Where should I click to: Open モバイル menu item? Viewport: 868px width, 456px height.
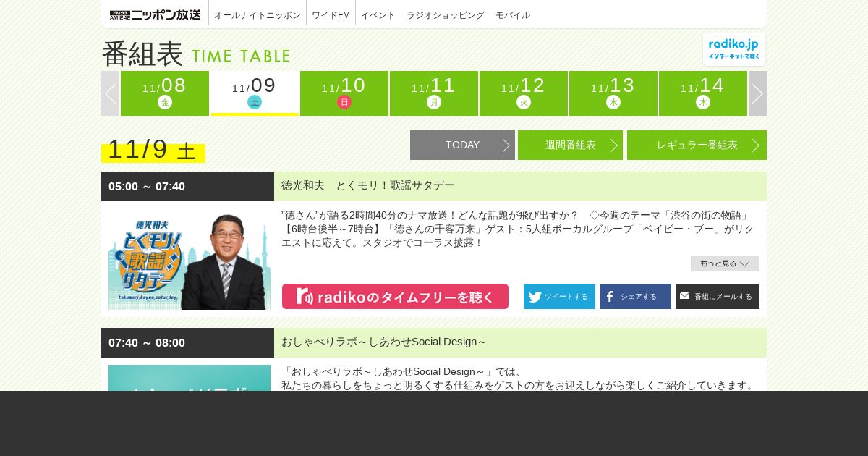pos(513,15)
